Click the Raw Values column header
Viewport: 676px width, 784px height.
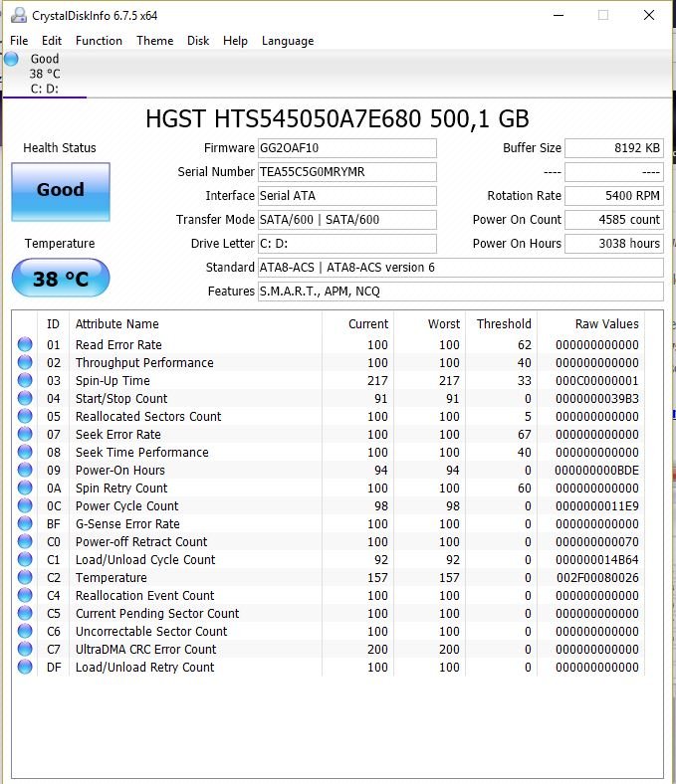(591, 324)
